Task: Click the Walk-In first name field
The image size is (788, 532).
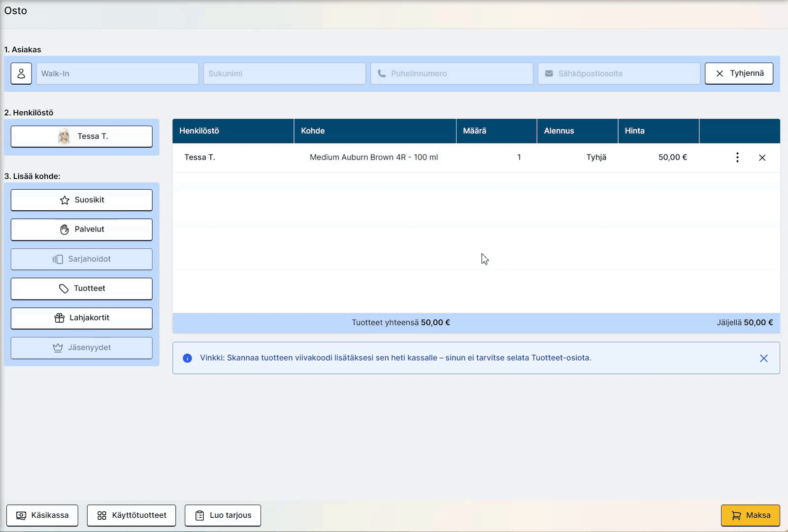Action: pos(117,73)
